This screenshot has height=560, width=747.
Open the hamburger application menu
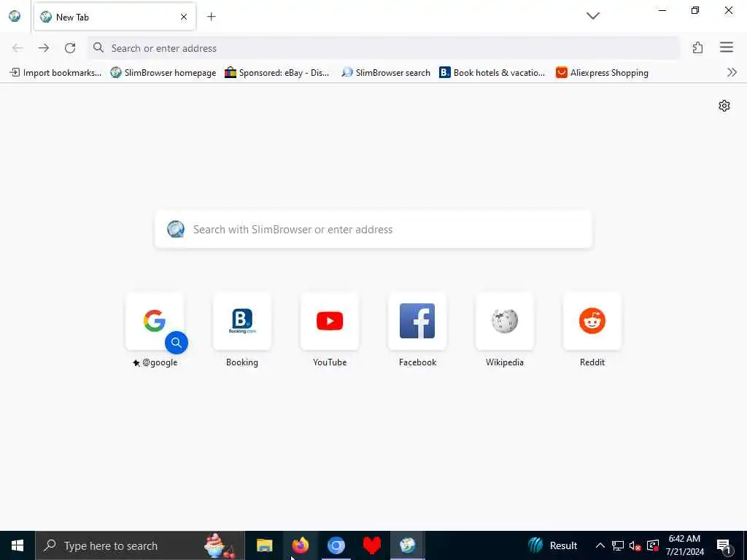[x=726, y=47]
